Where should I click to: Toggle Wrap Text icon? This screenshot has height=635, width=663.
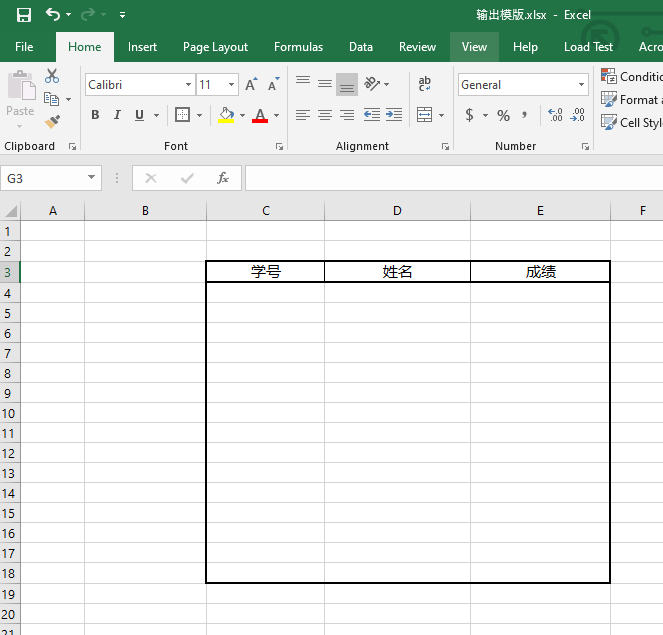pyautogui.click(x=425, y=84)
